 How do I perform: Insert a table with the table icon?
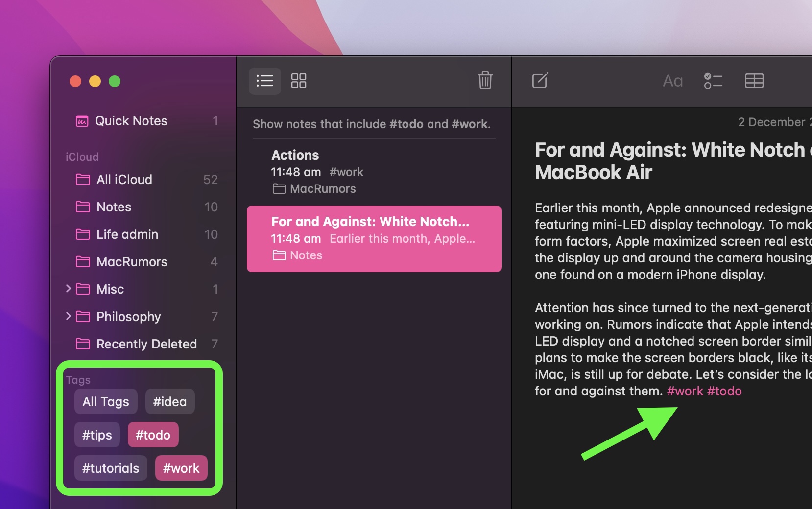coord(754,81)
